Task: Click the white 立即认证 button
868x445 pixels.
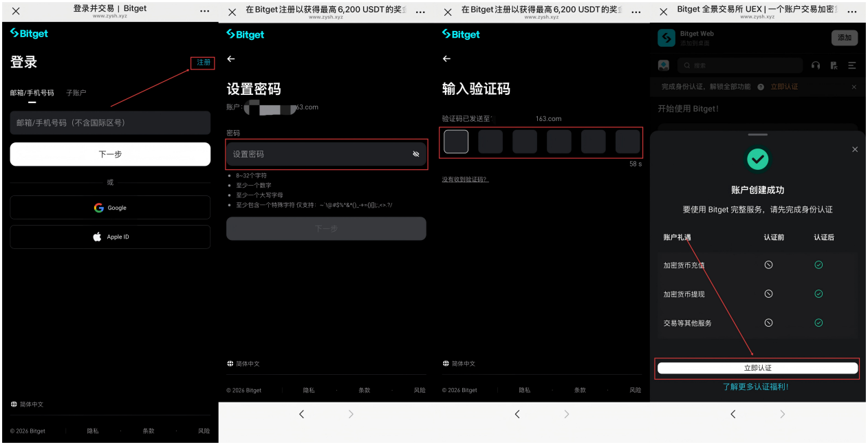Action: [758, 368]
